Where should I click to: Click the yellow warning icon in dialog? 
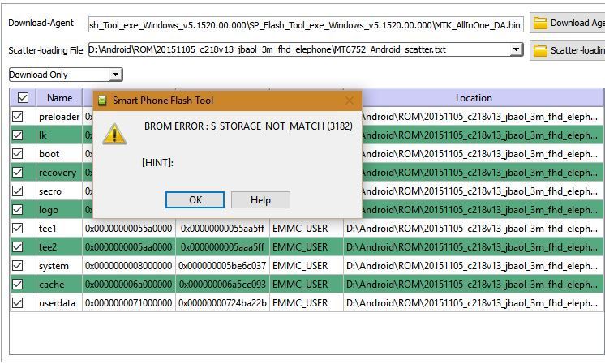coord(114,134)
